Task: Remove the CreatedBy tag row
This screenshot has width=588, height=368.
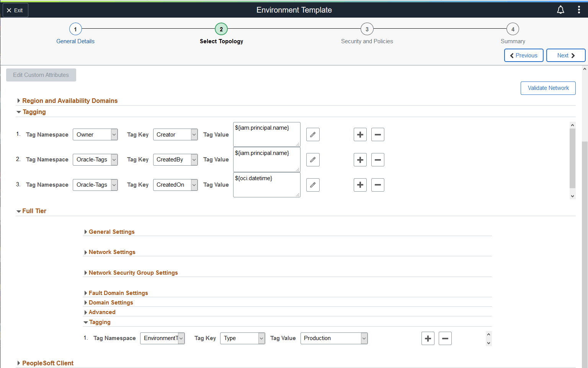Action: (378, 160)
